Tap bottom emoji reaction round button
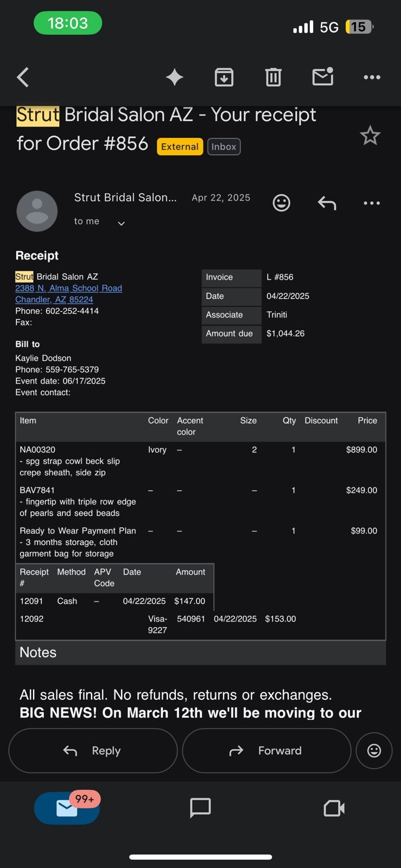The image size is (401, 868). (374, 750)
